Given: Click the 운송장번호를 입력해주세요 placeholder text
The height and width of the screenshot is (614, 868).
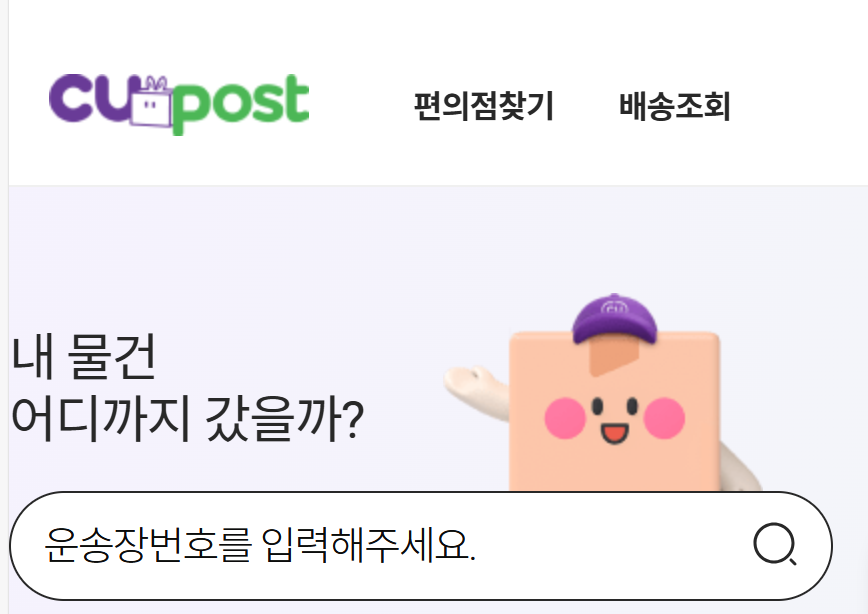Looking at the screenshot, I should click(x=260, y=545).
